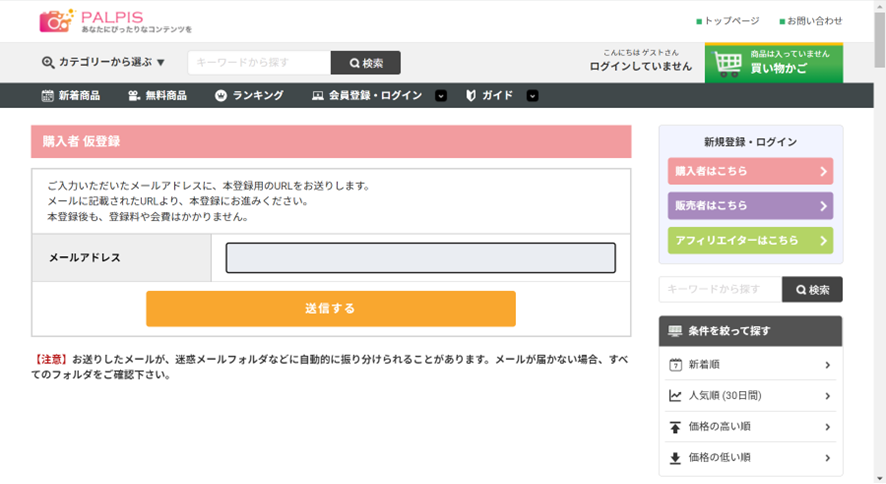Screen dimensions: 886x484
Task: Click the crown icon beside ランキング
Action: (221, 96)
